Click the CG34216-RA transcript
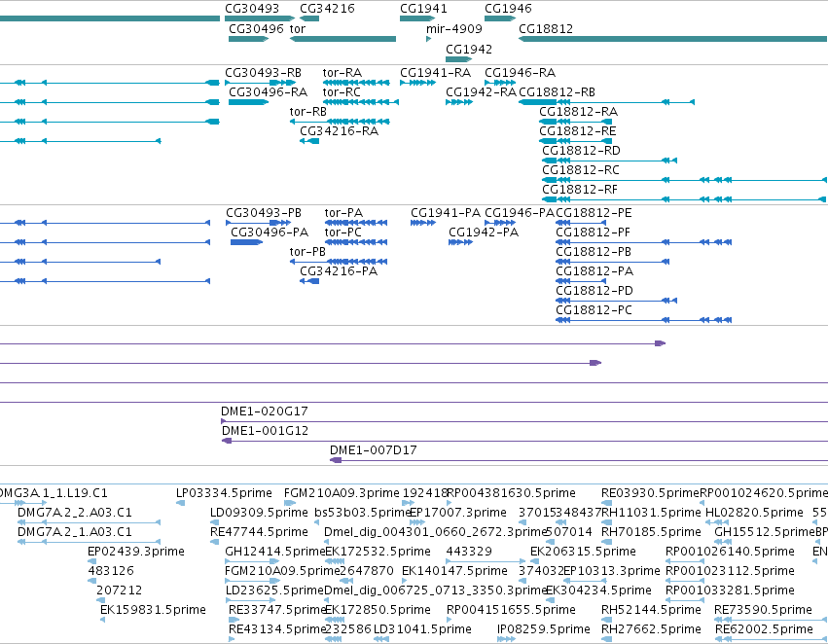 pyautogui.click(x=309, y=141)
